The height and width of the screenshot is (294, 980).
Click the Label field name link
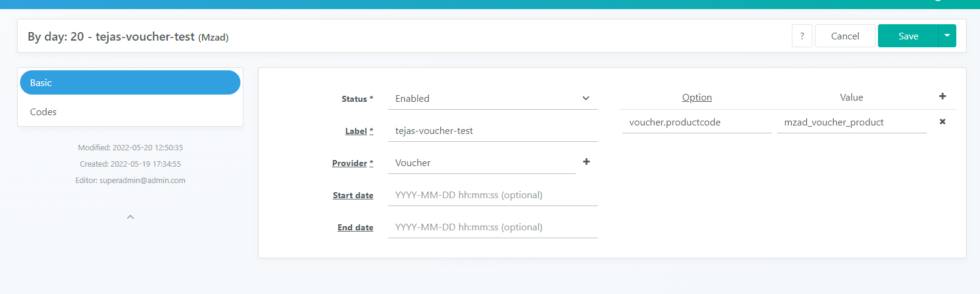(x=359, y=131)
